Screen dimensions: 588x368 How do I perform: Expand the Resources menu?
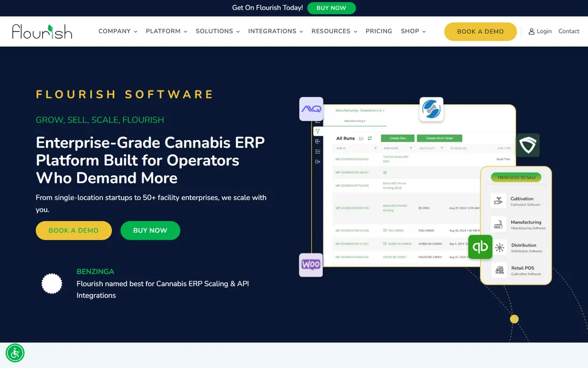[x=334, y=31]
